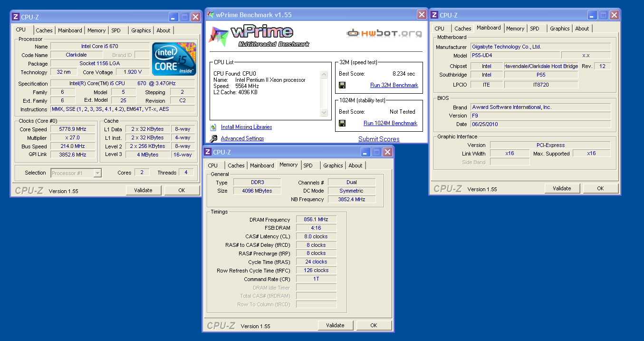This screenshot has width=644, height=341.
Task: Click Validate in Memory CPU-Z window
Action: [335, 325]
